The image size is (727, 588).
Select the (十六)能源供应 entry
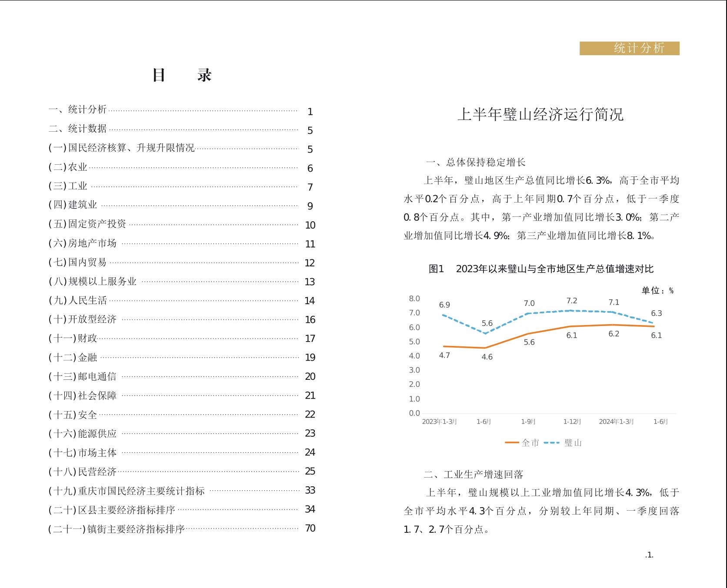coord(182,433)
